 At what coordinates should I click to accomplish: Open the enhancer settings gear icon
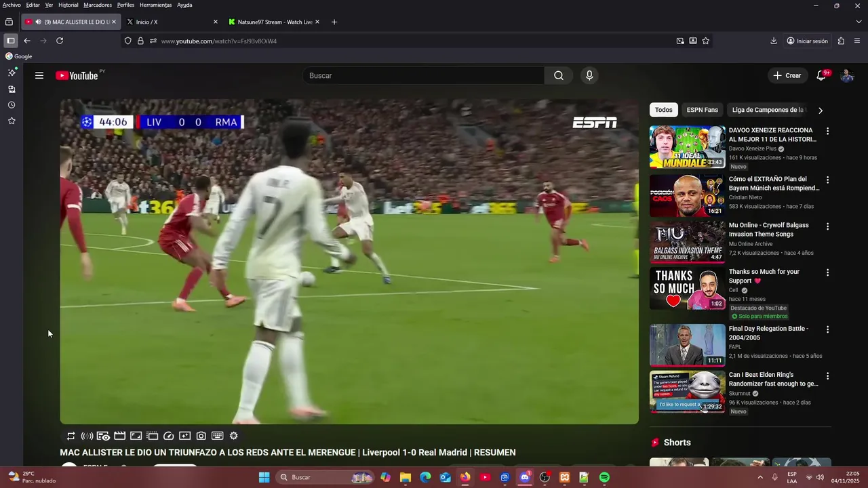234,436
